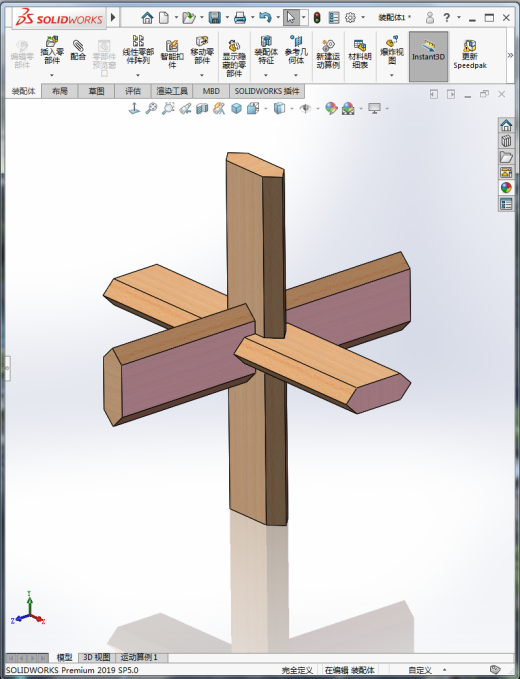Click the Rebuild traffic light button
This screenshot has height=679, width=520.
click(x=317, y=18)
